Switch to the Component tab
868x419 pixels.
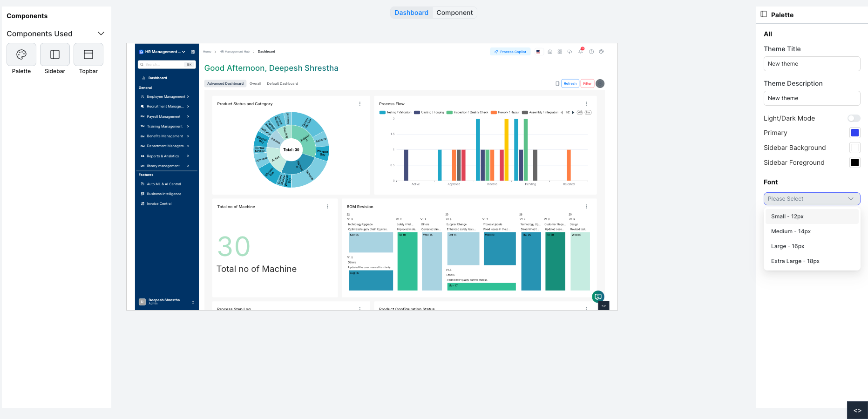point(454,13)
